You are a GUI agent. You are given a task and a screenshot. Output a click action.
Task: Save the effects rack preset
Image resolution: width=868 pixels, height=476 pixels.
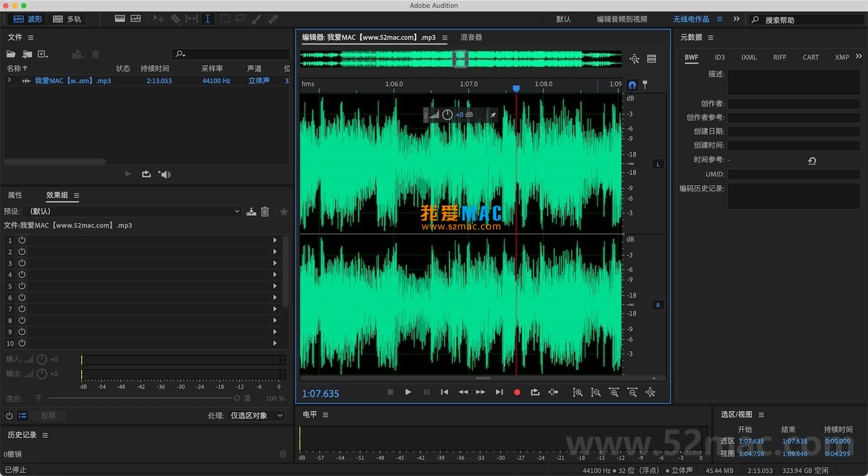[251, 211]
